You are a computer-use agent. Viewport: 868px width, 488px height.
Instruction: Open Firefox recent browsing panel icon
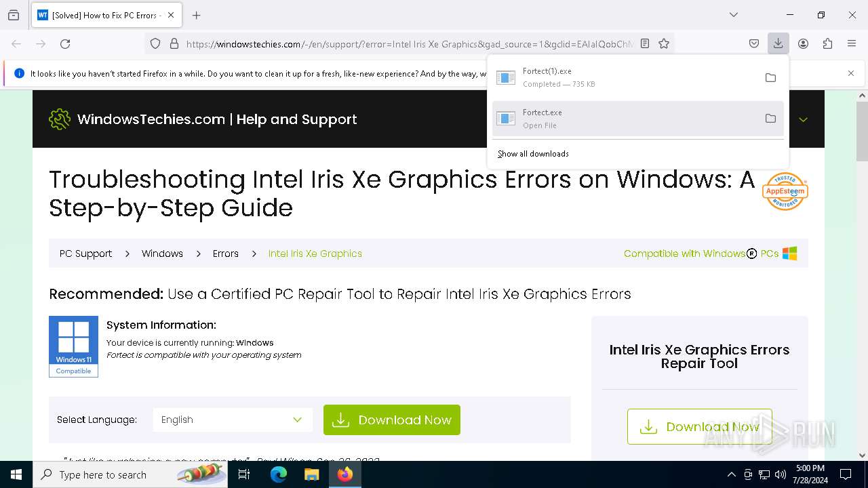(14, 15)
